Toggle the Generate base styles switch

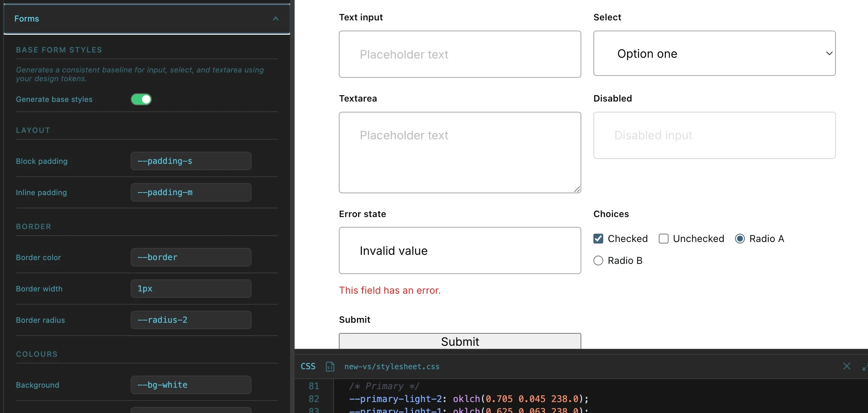coord(141,99)
